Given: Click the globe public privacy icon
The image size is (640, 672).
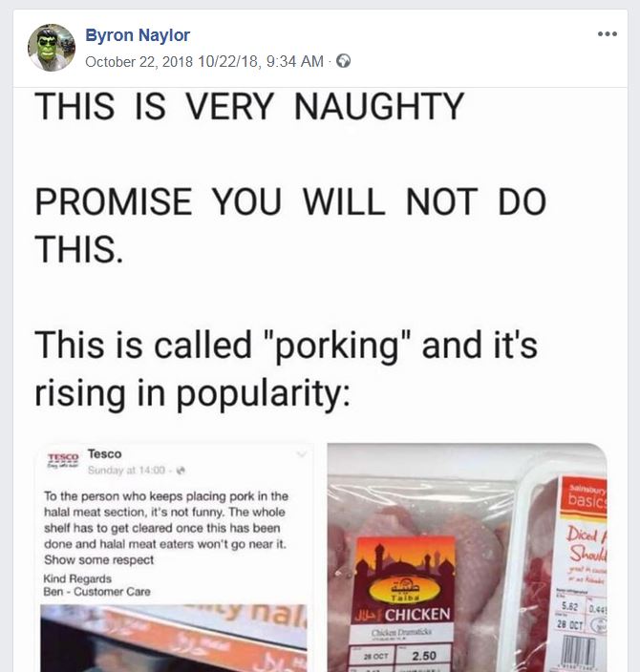Looking at the screenshot, I should pyautogui.click(x=344, y=61).
